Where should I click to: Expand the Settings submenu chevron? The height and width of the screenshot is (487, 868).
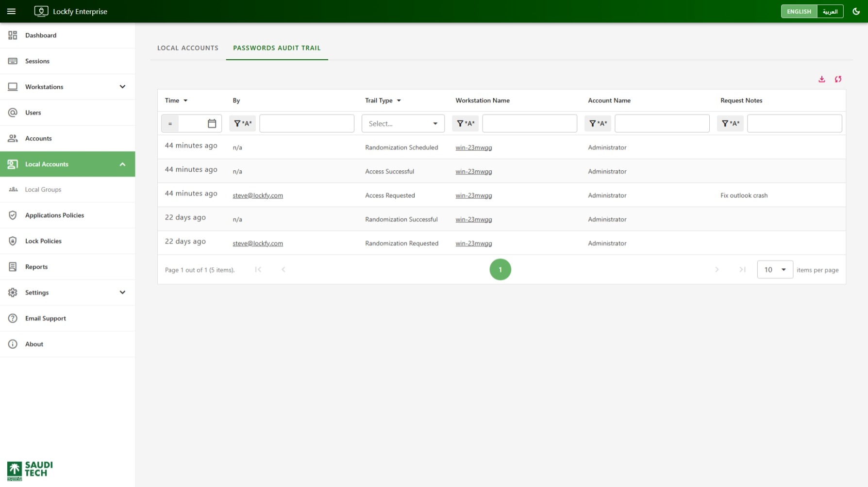[122, 292]
